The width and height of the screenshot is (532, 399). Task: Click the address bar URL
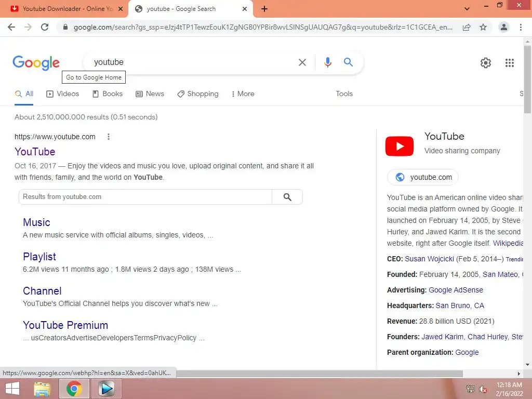pos(263,27)
